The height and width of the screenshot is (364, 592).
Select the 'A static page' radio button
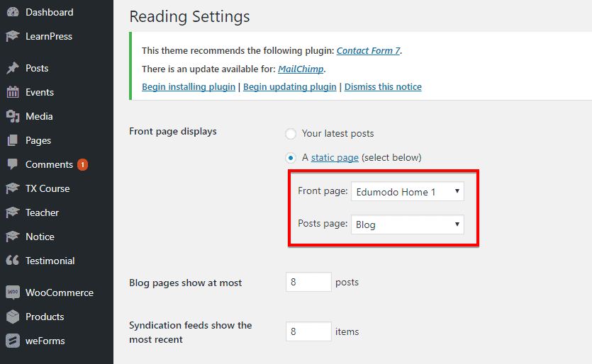pos(291,158)
